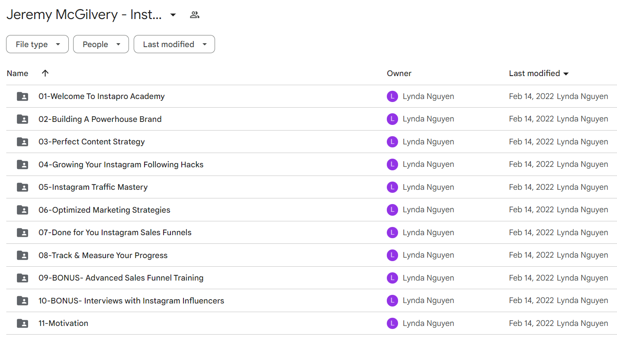Open 04-Growing Your Instagram Following Hacks name
617x364 pixels.
click(121, 164)
